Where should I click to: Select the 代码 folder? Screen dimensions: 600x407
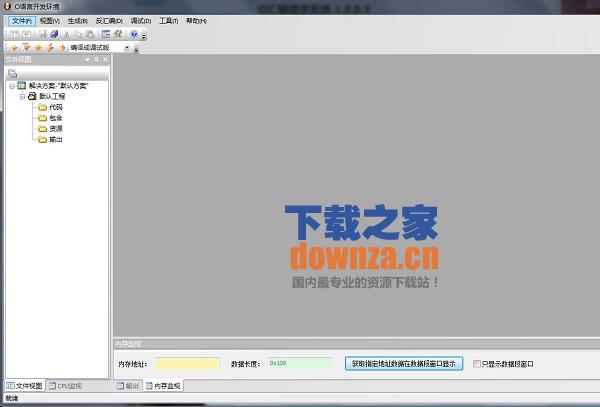[x=56, y=107]
